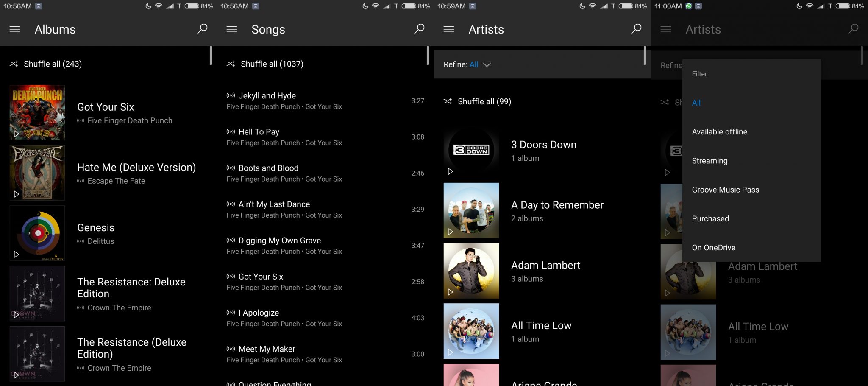
Task: Shuffle all (243) albums
Action: click(46, 64)
